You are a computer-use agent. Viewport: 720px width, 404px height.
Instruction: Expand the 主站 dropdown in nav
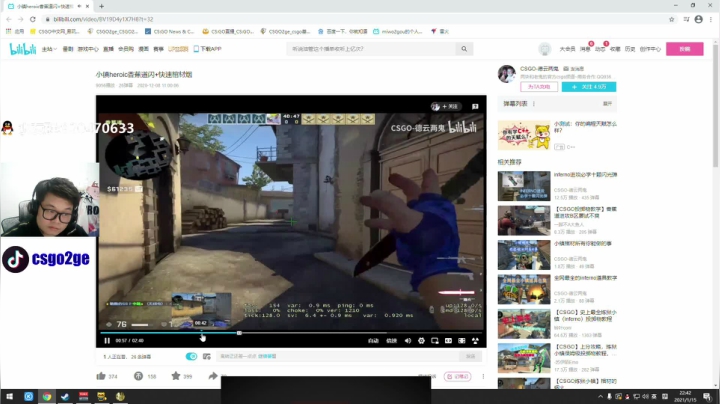pyautogui.click(x=49, y=49)
